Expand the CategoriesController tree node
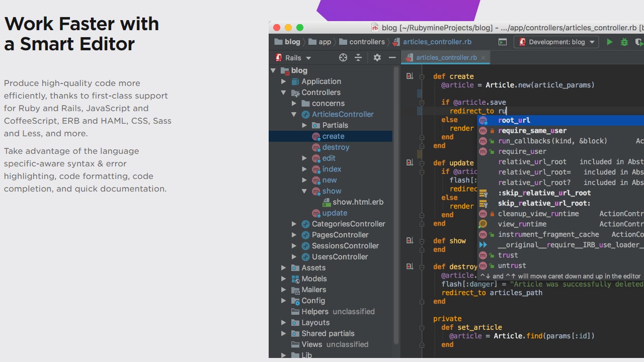 [x=294, y=224]
